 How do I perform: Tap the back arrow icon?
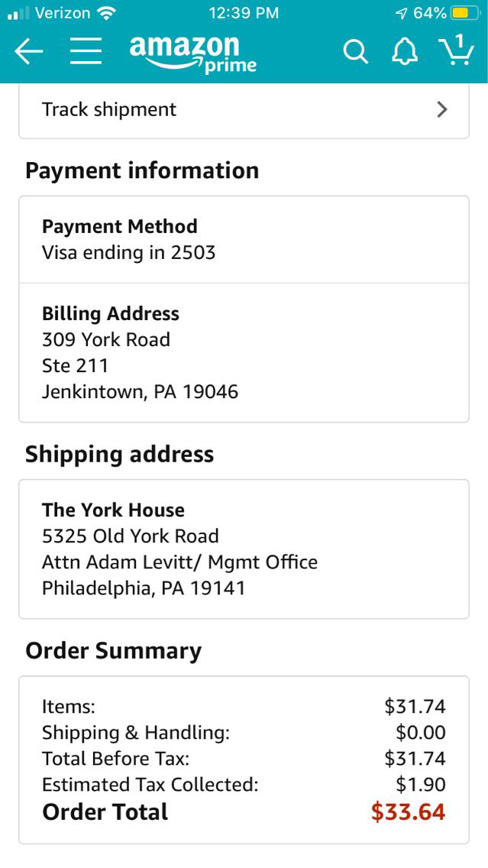(x=29, y=52)
